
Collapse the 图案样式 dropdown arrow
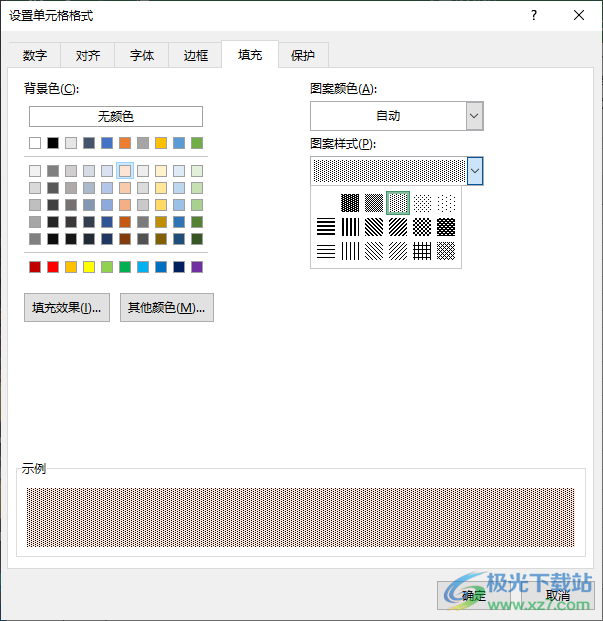475,171
